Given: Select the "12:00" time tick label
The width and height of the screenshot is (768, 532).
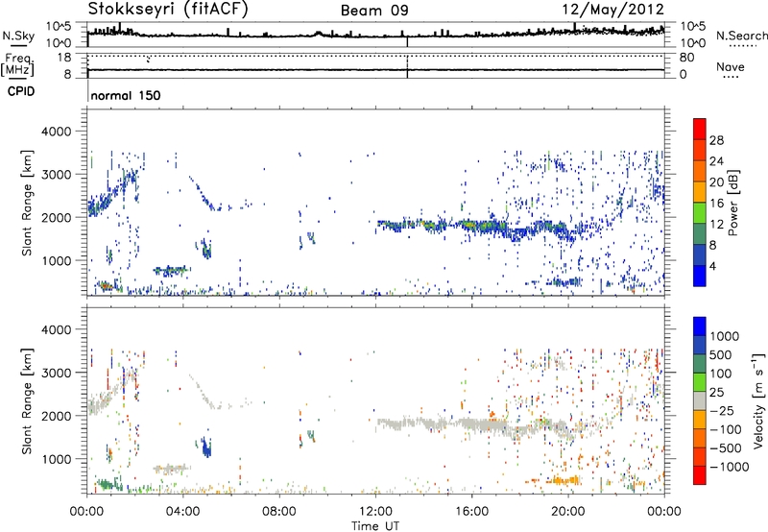Looking at the screenshot, I should tap(375, 512).
